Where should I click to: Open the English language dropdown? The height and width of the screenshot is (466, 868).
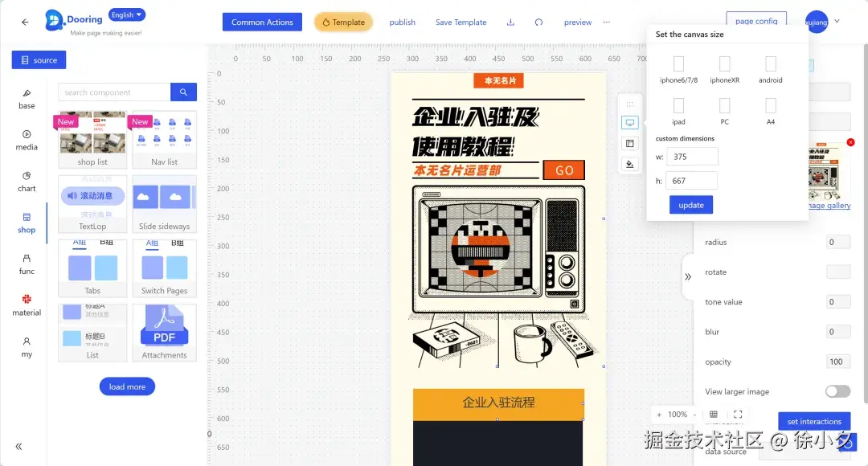click(x=126, y=14)
